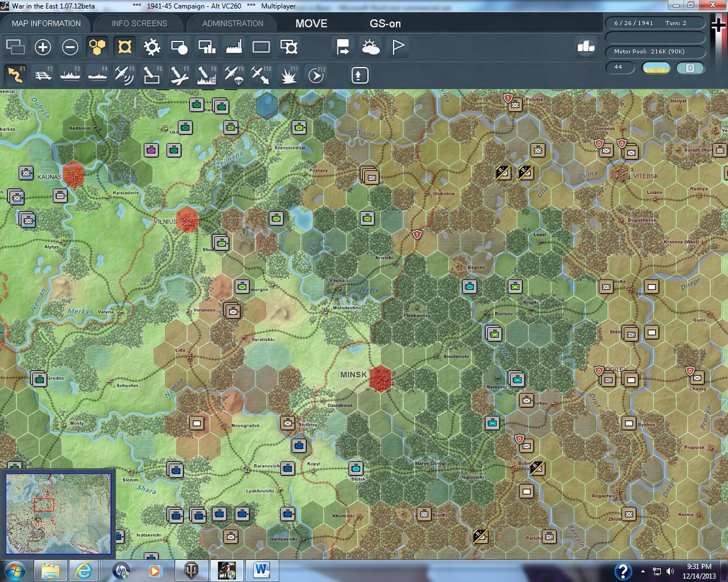
Task: Select the unit counter at Grodno
Action: (39, 379)
